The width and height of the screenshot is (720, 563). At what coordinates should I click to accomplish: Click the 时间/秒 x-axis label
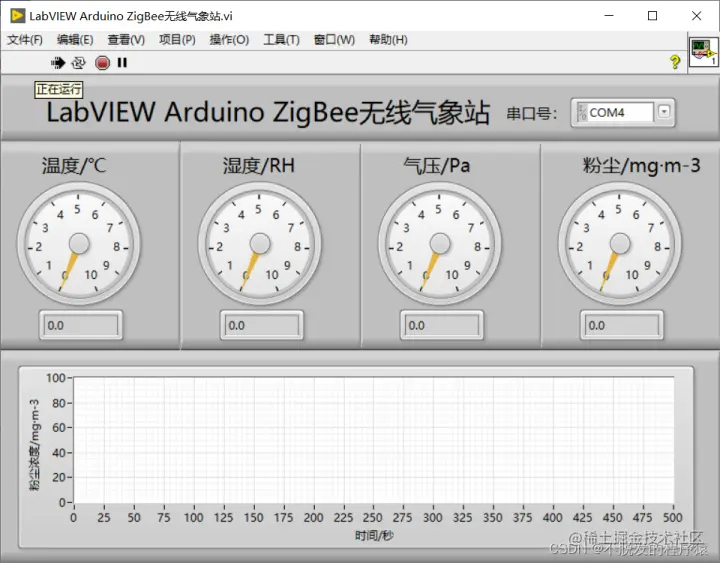pyautogui.click(x=374, y=535)
